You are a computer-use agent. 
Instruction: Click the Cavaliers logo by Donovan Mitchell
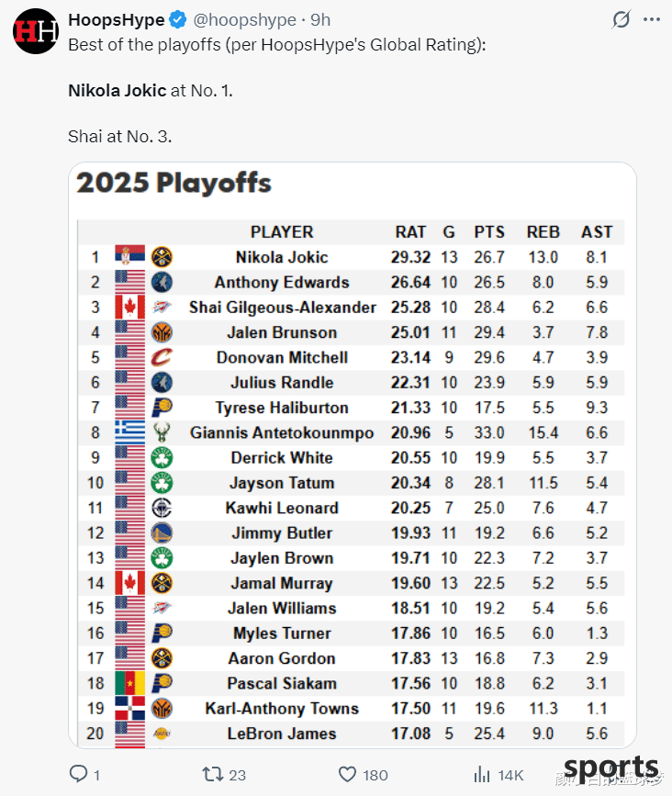(x=162, y=357)
